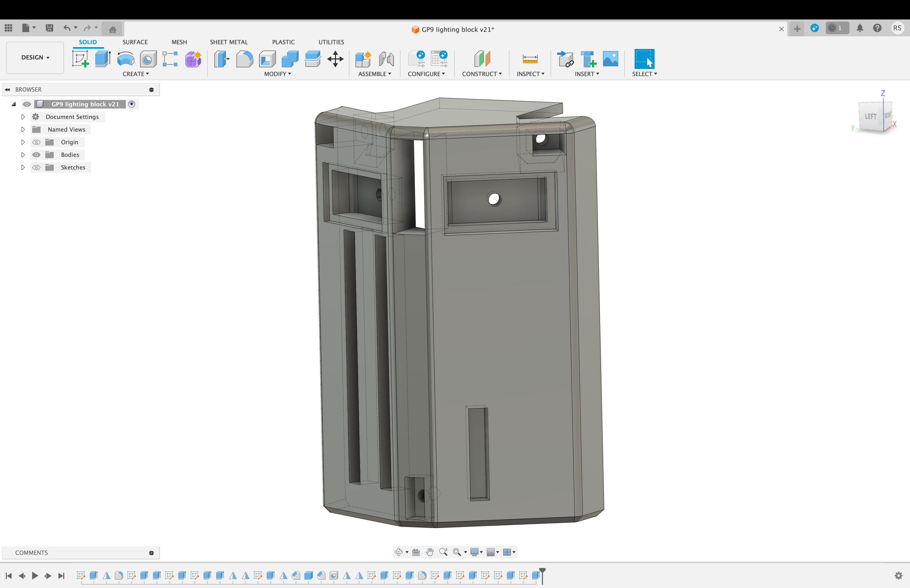Expand the Named Views tree node
Image resolution: width=910 pixels, height=588 pixels.
(x=23, y=129)
